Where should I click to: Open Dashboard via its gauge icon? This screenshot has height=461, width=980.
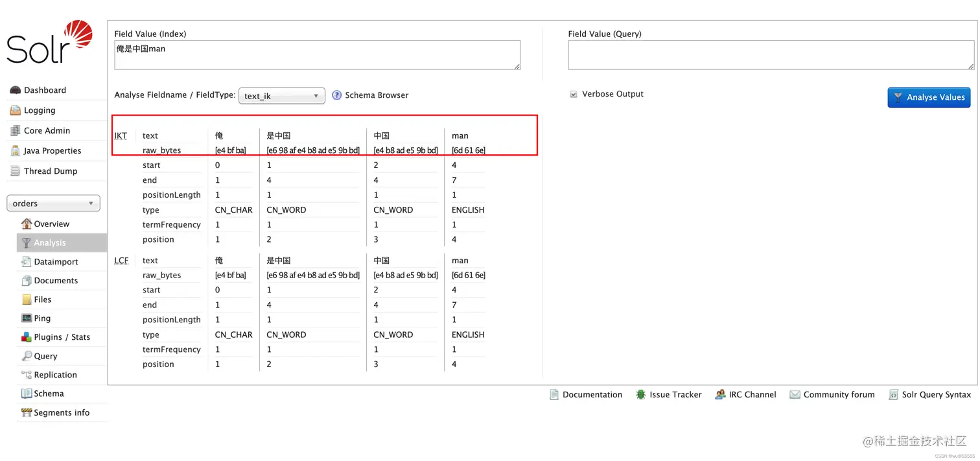(x=16, y=90)
